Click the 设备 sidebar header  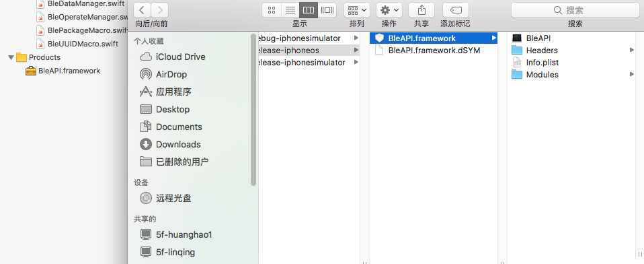tap(141, 183)
